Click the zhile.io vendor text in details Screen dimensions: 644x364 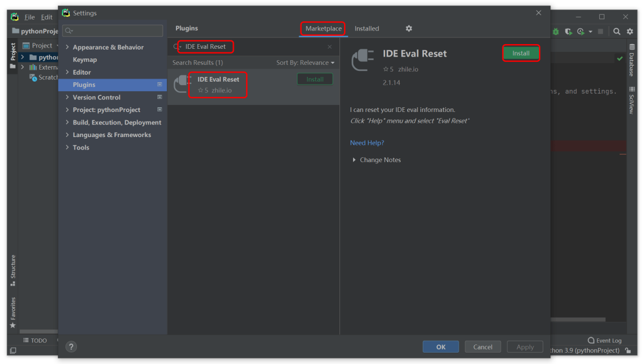click(x=408, y=69)
